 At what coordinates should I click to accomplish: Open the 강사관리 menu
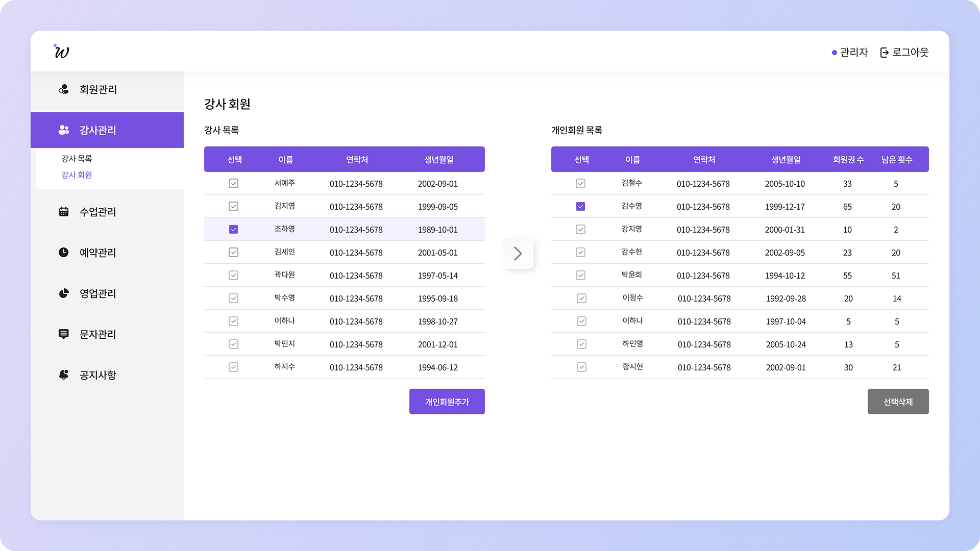[x=107, y=130]
